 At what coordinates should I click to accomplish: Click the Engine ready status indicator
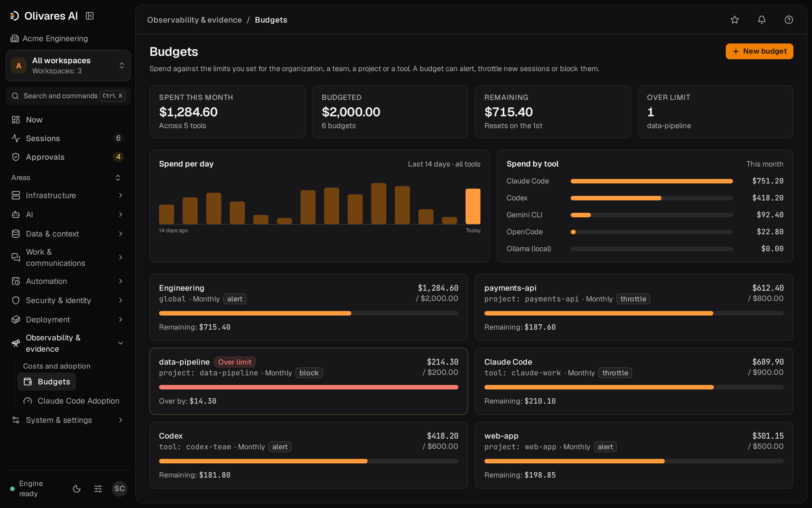tap(27, 489)
